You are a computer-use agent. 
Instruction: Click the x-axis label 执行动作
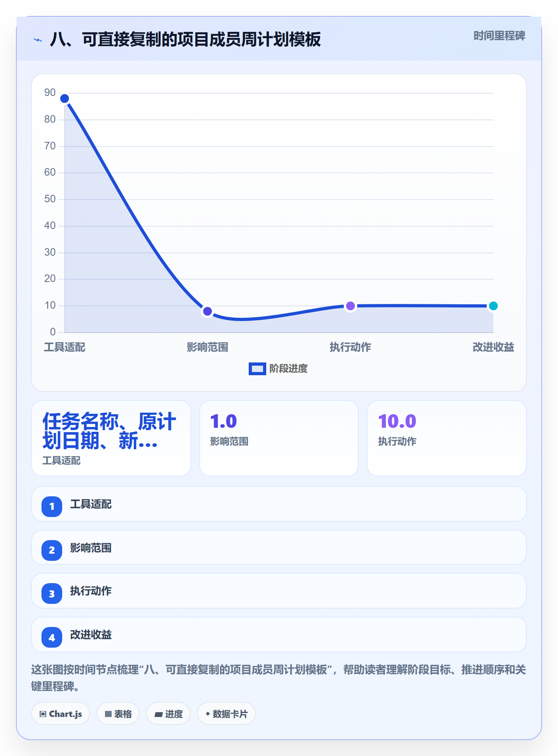tap(350, 347)
